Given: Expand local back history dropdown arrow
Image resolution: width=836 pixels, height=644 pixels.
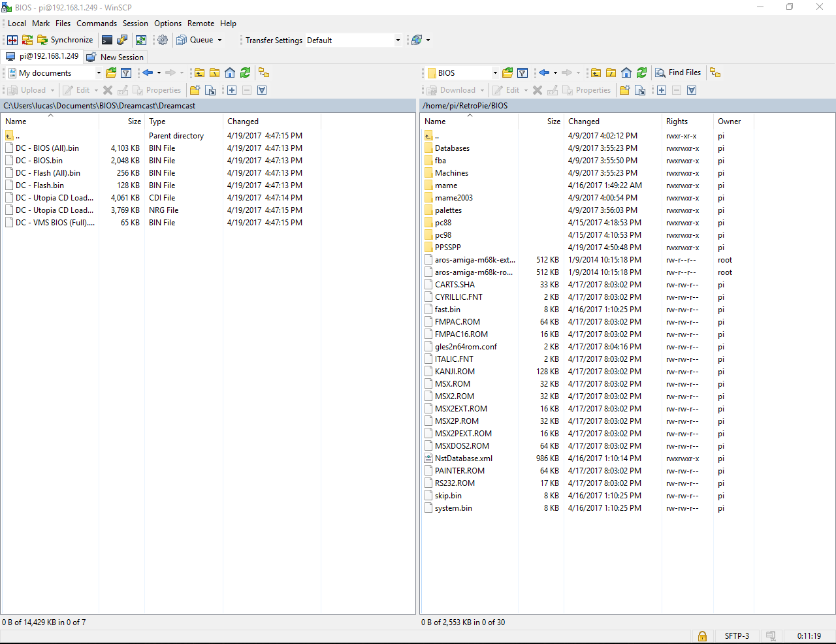Looking at the screenshot, I should (159, 72).
